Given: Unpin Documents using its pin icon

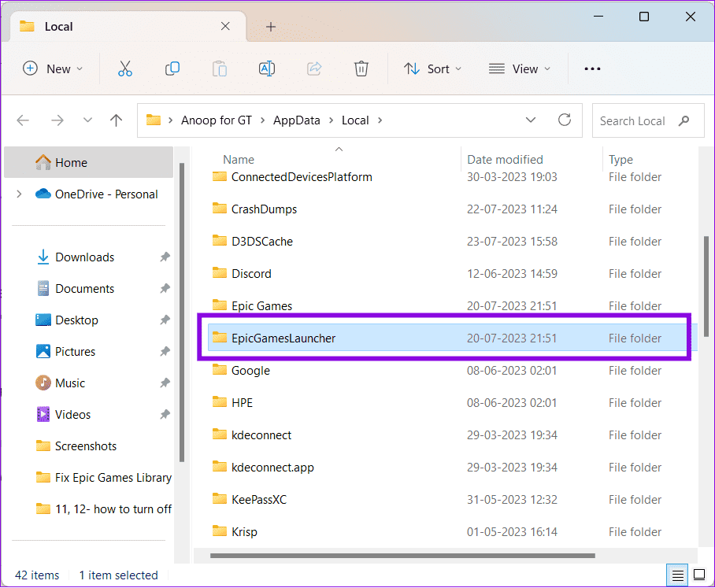Looking at the screenshot, I should 165,289.
